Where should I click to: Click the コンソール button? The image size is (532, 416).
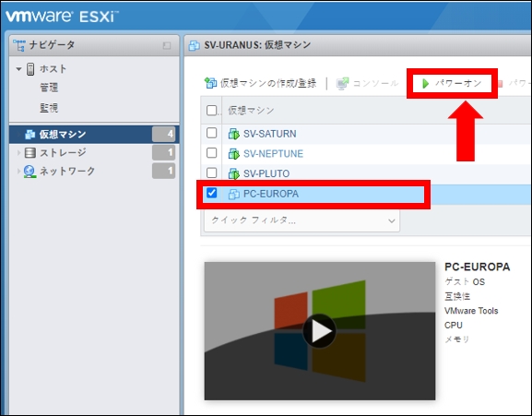[367, 83]
